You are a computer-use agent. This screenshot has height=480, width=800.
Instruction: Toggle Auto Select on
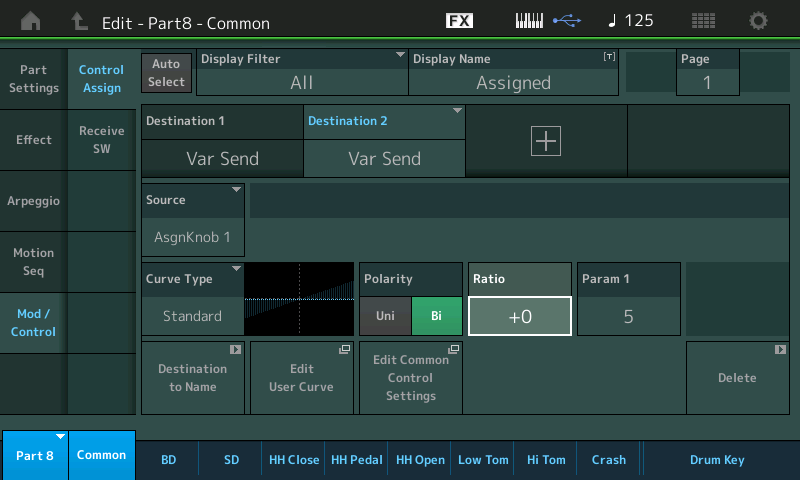pos(167,73)
